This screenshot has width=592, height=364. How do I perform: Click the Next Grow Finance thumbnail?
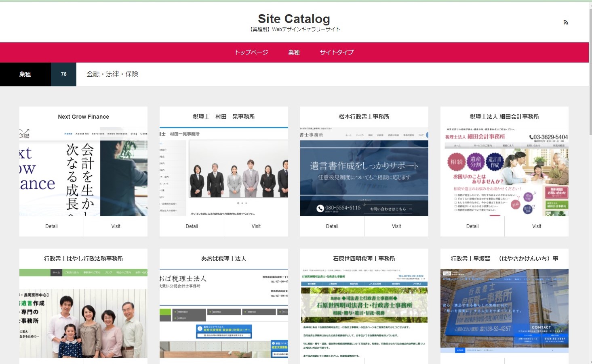point(83,172)
